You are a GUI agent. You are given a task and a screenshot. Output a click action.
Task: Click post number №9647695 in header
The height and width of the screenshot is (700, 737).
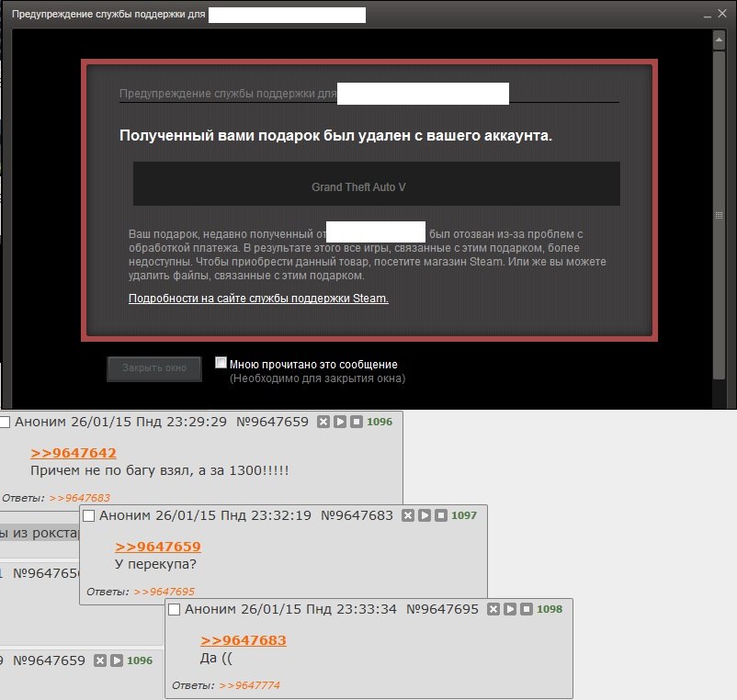coord(442,609)
